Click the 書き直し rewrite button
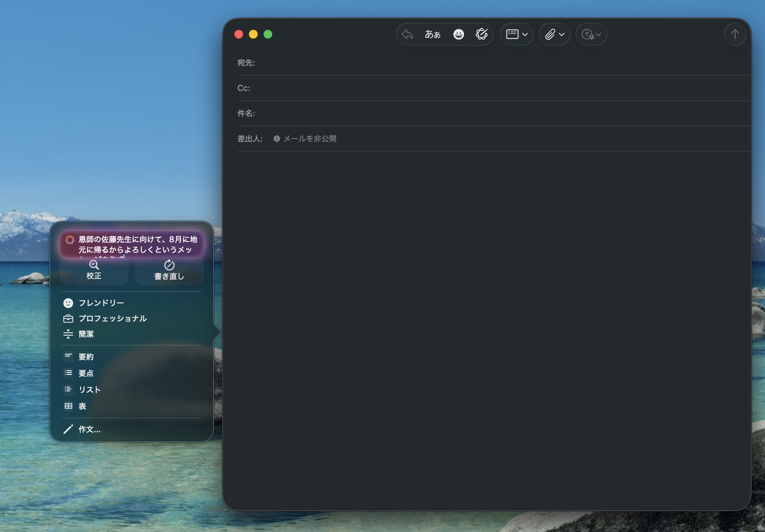Viewport: 765px width, 532px height. [169, 270]
